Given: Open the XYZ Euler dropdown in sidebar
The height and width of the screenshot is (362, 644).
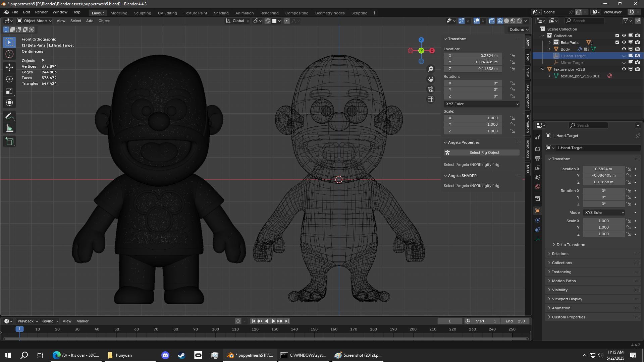Looking at the screenshot, I should coord(482,104).
